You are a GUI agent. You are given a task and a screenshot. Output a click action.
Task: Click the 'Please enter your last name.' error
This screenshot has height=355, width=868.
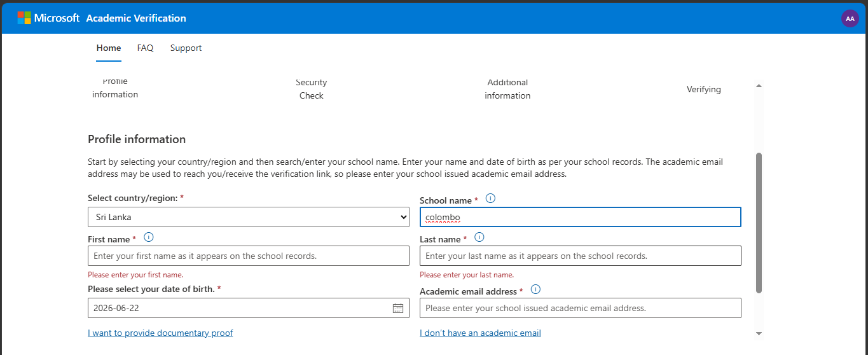pos(467,275)
